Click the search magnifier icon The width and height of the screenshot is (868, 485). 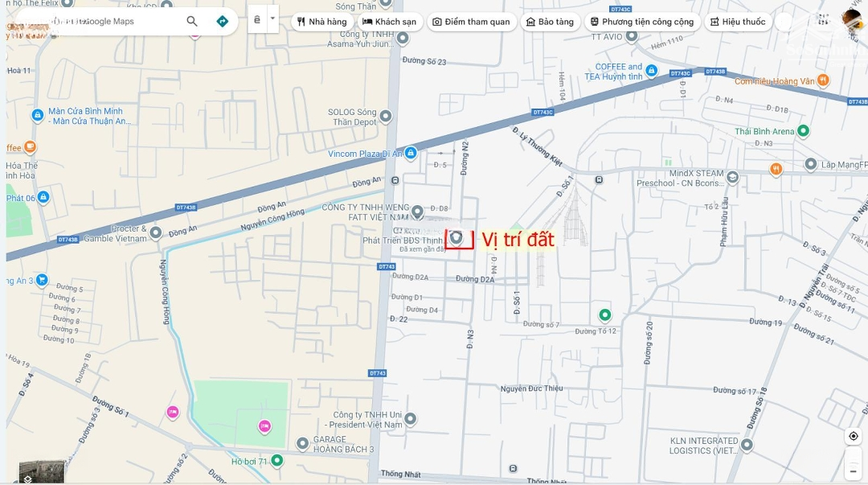(x=192, y=21)
